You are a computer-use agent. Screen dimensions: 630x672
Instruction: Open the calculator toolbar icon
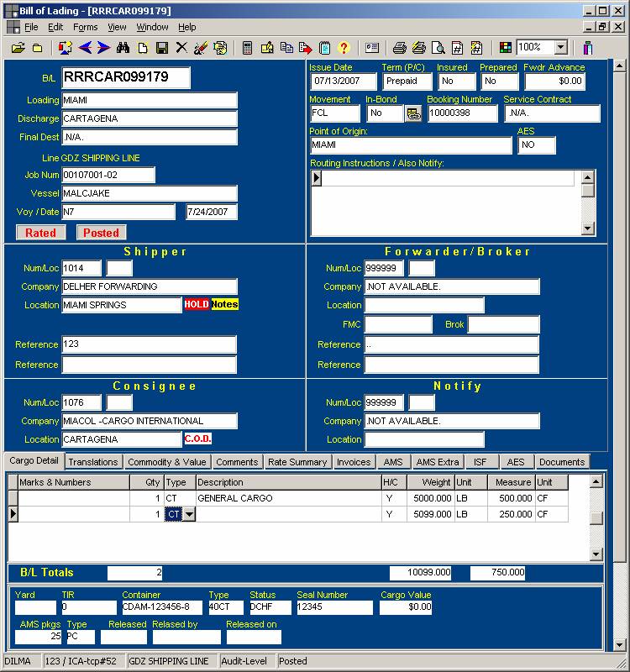[247, 48]
